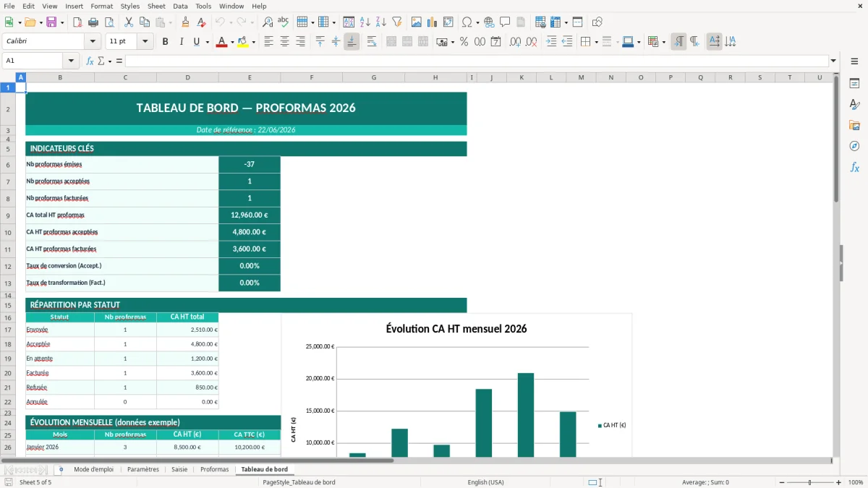Open conditional formatting dropdown arrow

click(x=663, y=42)
